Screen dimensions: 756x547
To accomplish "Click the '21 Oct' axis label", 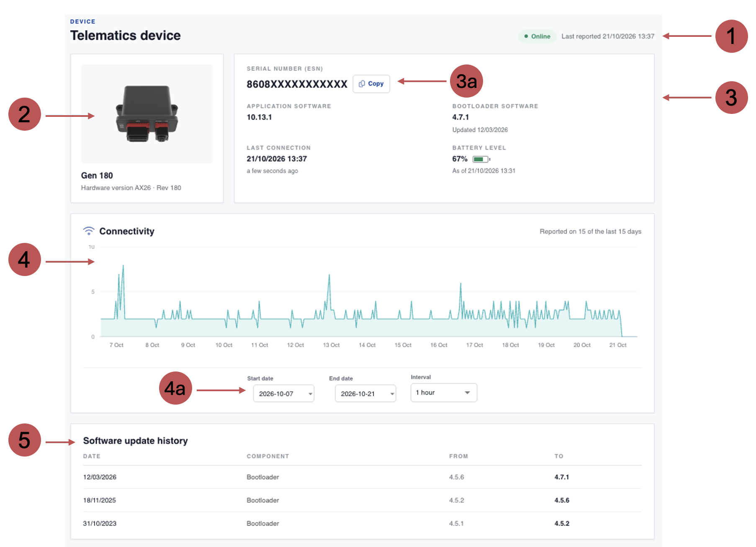I will pyautogui.click(x=617, y=345).
